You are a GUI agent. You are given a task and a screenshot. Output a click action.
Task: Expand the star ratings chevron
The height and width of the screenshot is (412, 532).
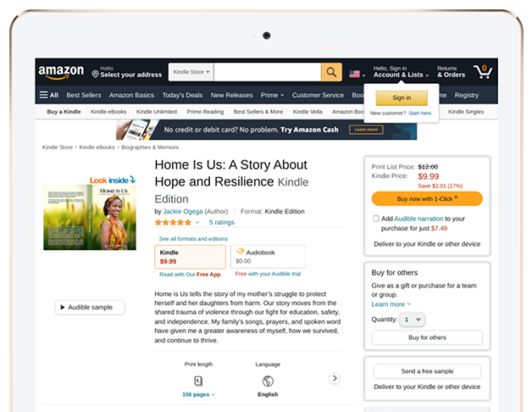click(x=197, y=222)
